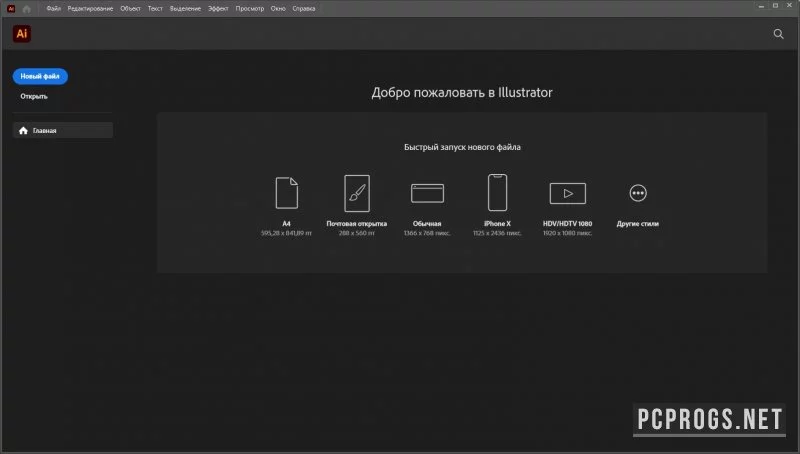Select the A4 document preset icon
800x454 pixels.
(287, 193)
